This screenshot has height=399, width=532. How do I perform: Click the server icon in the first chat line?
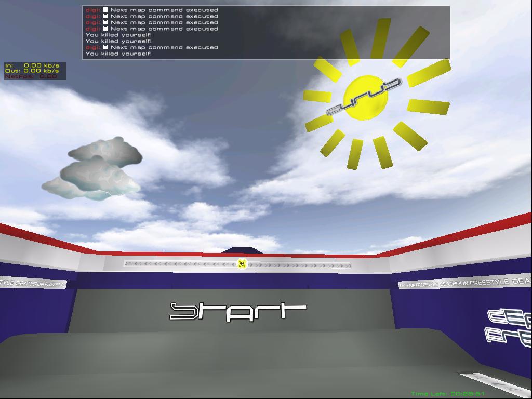pos(105,10)
